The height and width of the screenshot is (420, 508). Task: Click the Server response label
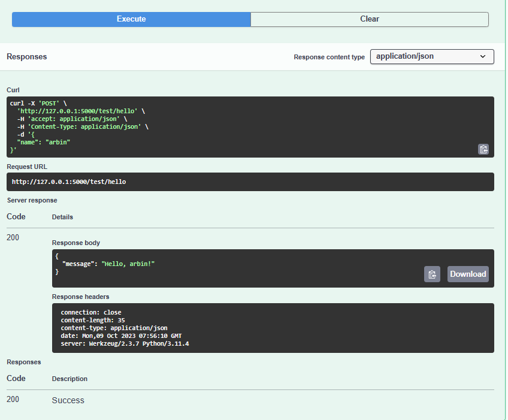[x=32, y=200]
